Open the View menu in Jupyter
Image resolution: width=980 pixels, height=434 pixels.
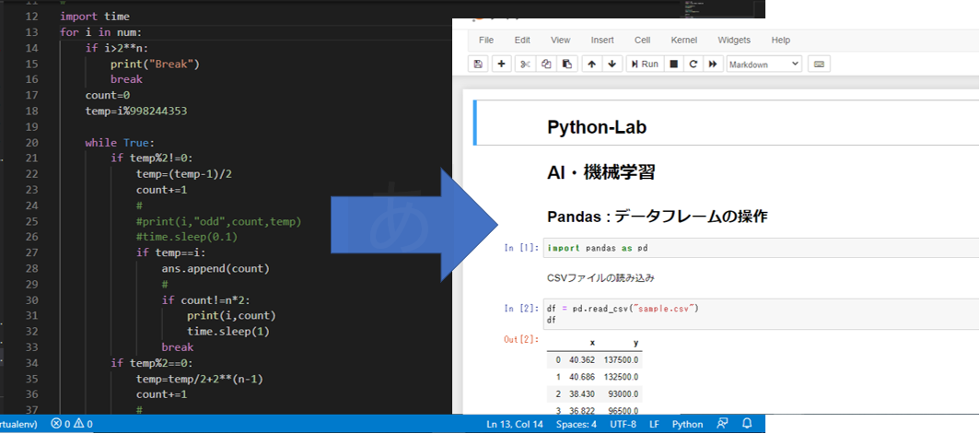tap(561, 40)
